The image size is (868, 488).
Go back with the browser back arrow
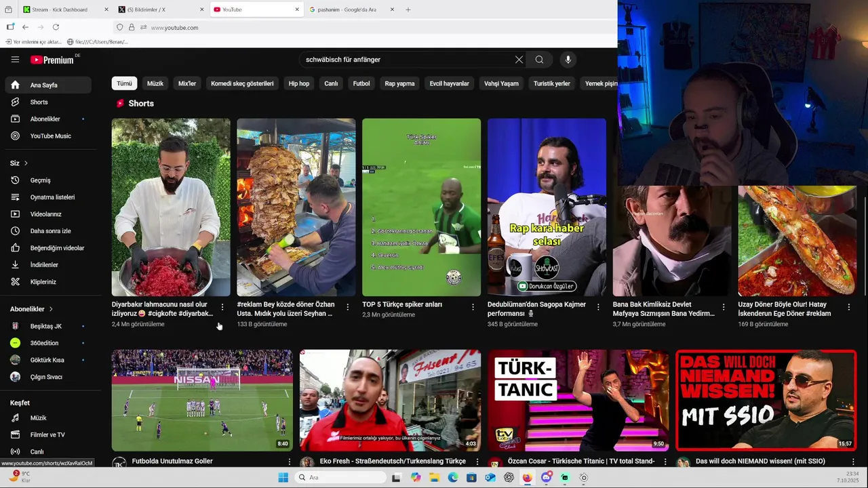click(x=25, y=27)
